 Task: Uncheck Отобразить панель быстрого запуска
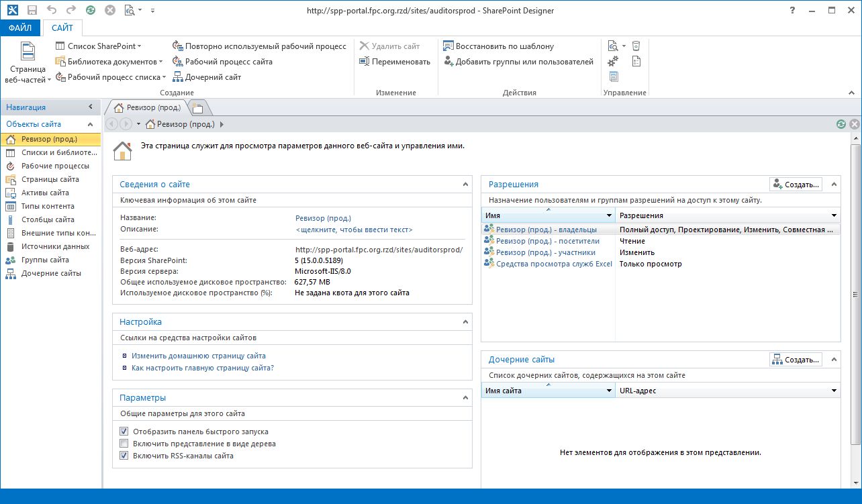coord(124,432)
